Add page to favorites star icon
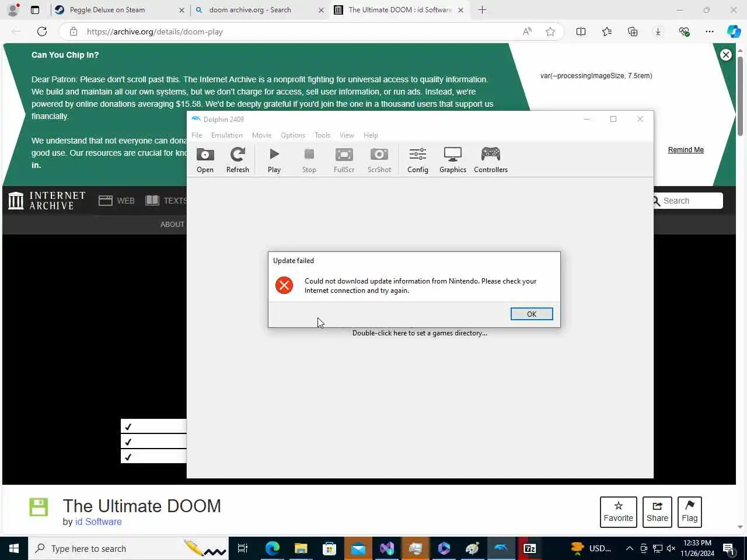The height and width of the screenshot is (560, 747). pyautogui.click(x=550, y=32)
